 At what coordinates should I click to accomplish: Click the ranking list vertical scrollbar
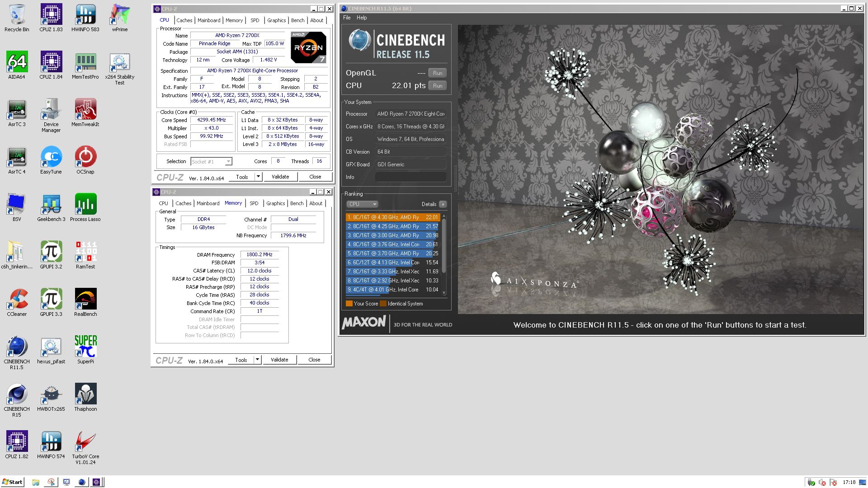coord(444,254)
